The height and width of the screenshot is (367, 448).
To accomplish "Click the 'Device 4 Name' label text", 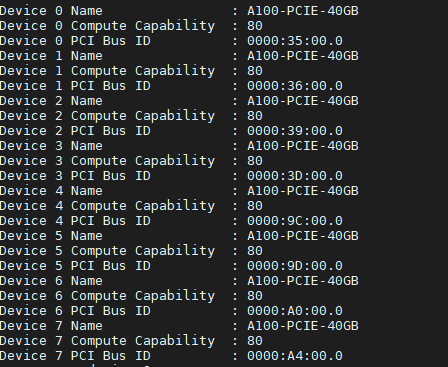I will (x=51, y=191).
